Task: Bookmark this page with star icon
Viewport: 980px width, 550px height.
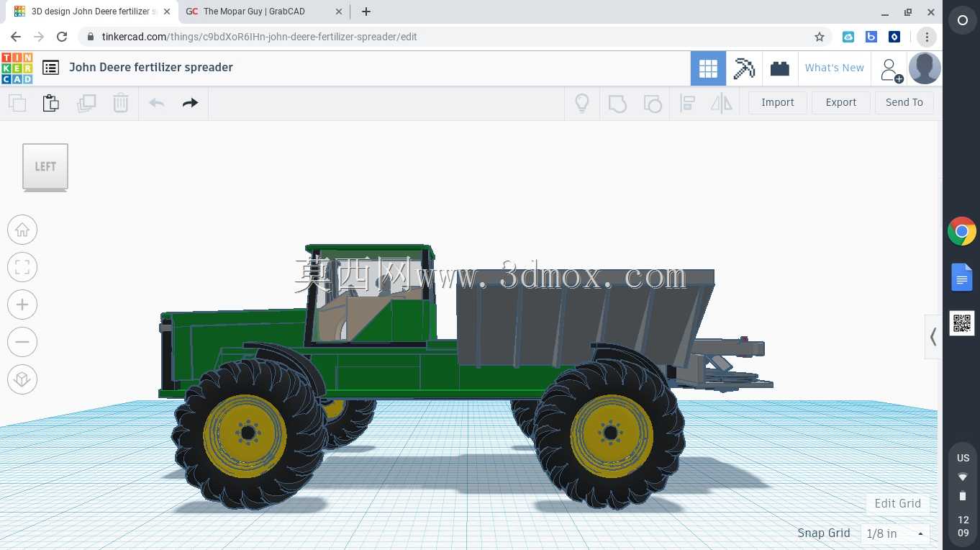Action: [x=819, y=37]
